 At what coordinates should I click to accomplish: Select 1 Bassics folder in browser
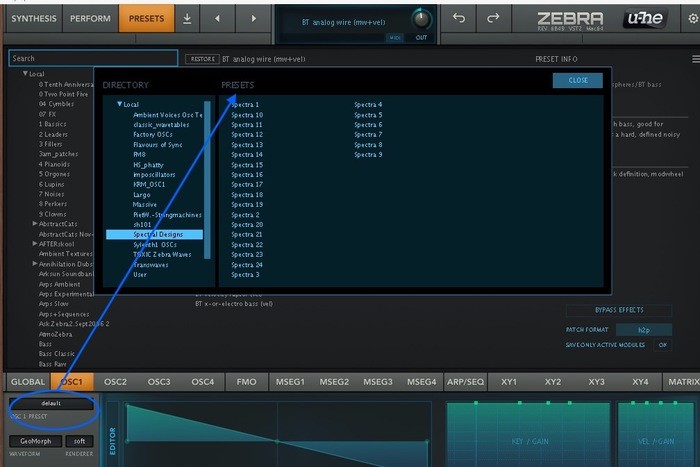(52, 124)
